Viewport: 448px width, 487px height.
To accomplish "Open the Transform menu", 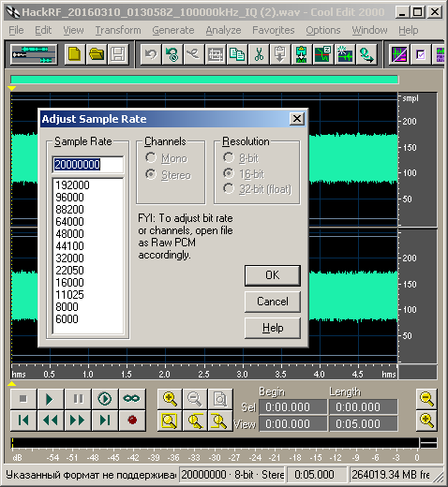I will click(x=118, y=30).
